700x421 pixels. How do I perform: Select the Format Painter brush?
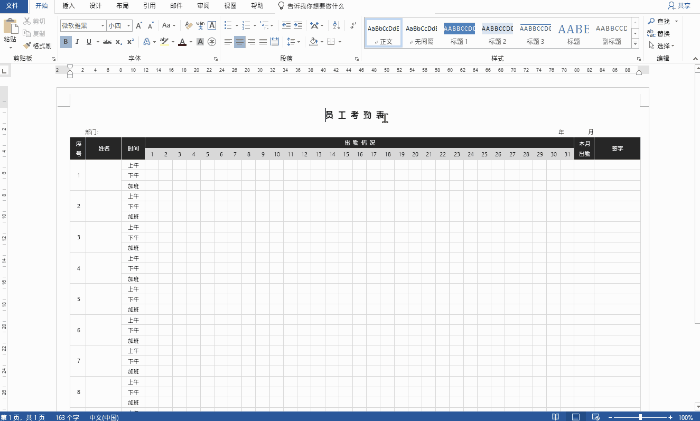coord(27,46)
